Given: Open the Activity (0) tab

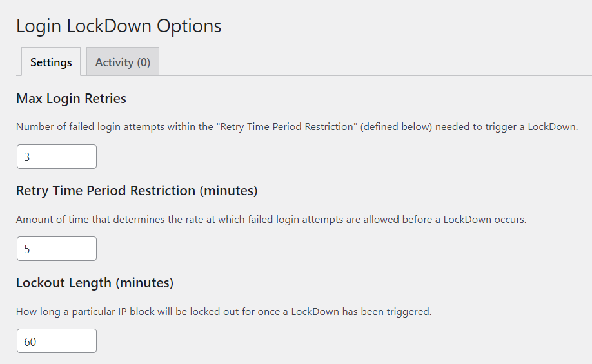Looking at the screenshot, I should [x=123, y=62].
